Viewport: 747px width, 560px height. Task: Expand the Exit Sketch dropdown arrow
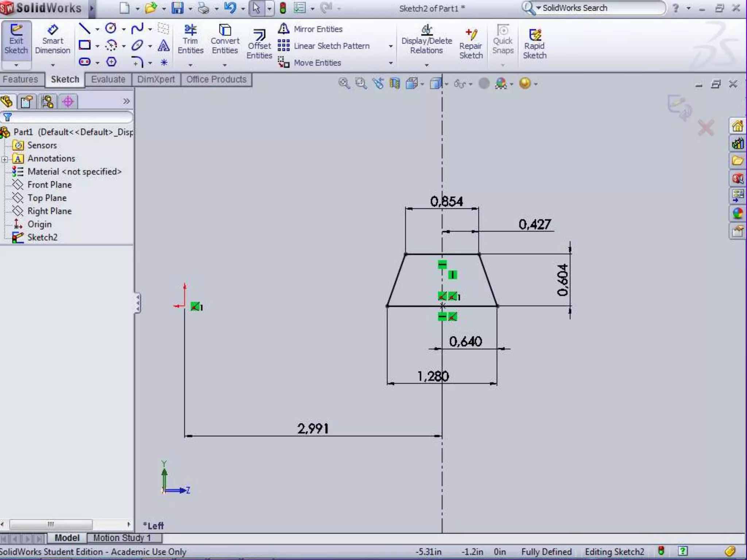[x=16, y=65]
